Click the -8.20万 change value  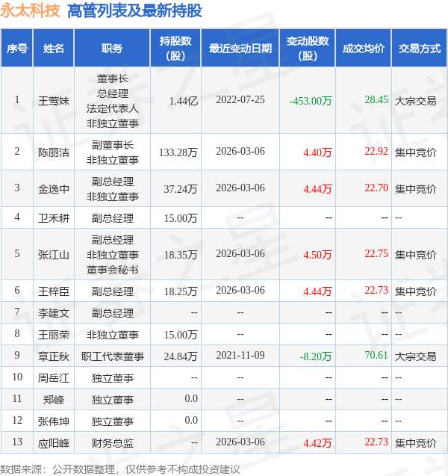click(x=315, y=356)
